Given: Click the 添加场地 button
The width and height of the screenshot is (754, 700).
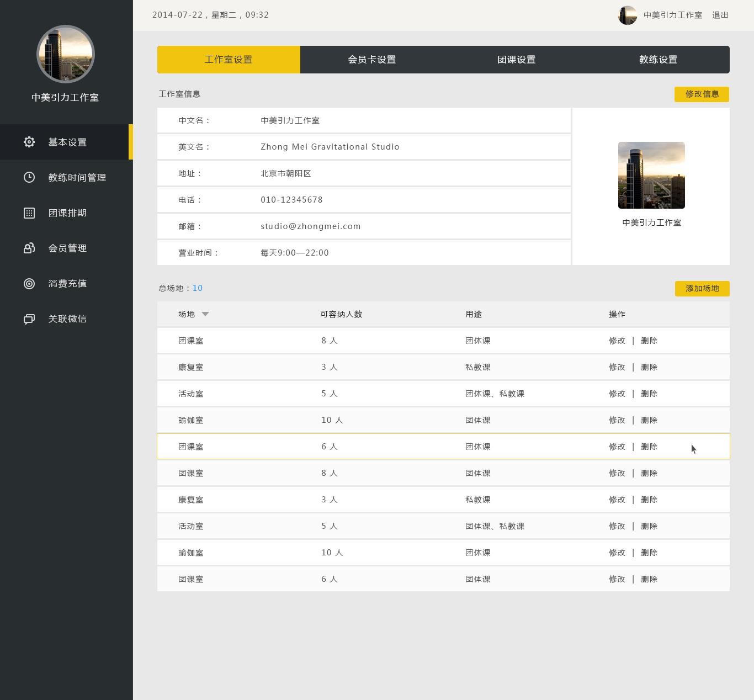Looking at the screenshot, I should (702, 288).
